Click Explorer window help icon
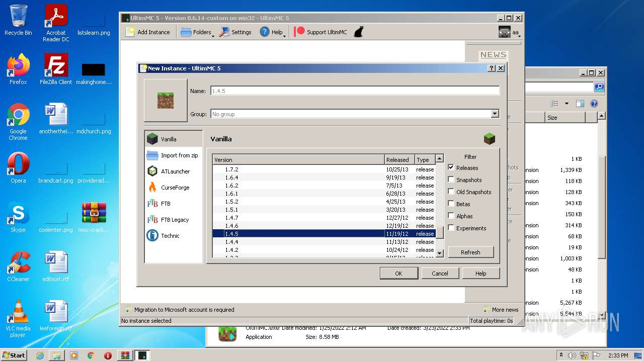 click(594, 104)
